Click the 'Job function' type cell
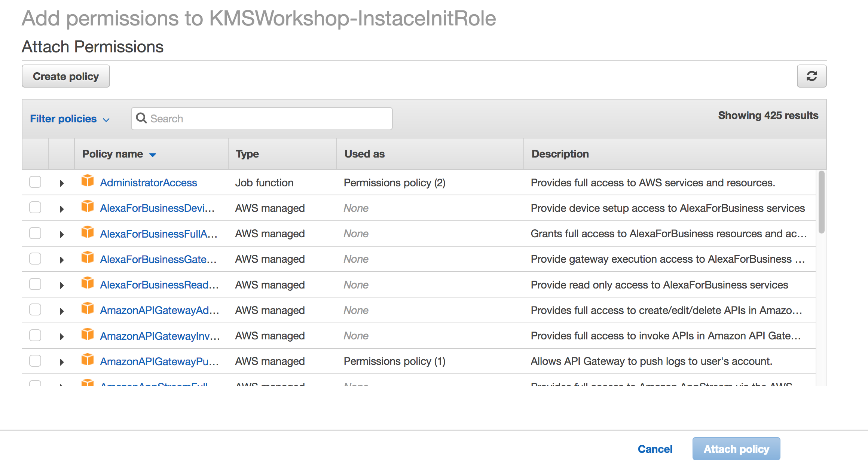Screen dimensions: 868x464 [264, 183]
